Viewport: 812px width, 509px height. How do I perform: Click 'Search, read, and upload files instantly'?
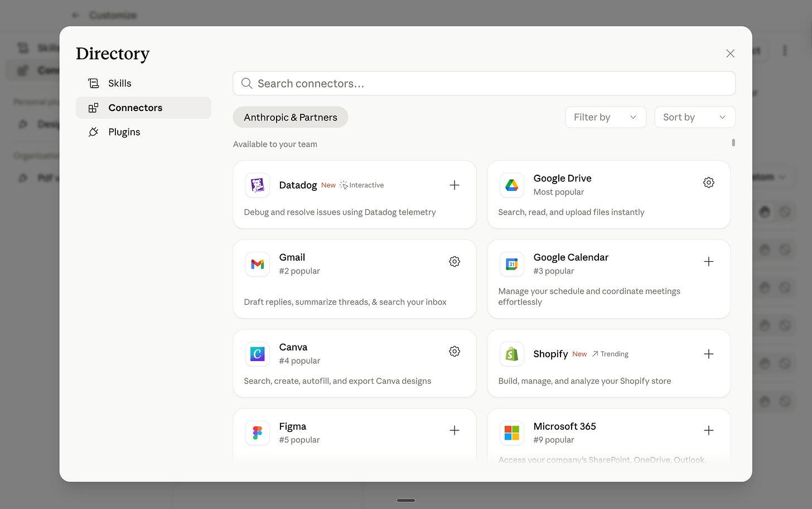(x=571, y=212)
